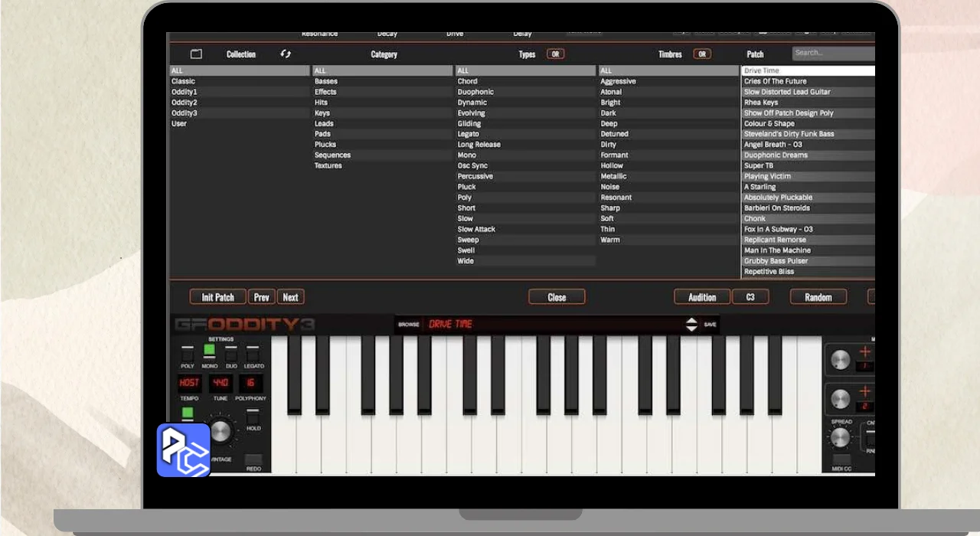Viewport: 980px width, 536px height.
Task: Turn on the HOLD switch
Action: pos(253,416)
